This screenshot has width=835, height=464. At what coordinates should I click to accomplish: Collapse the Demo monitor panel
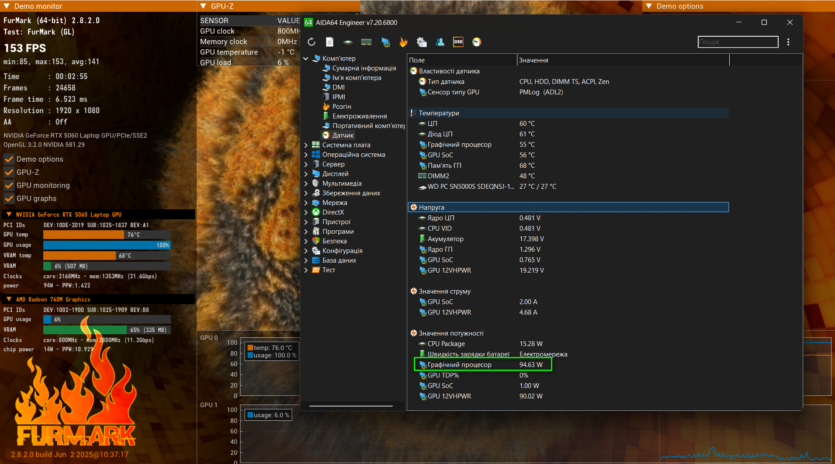click(6, 6)
